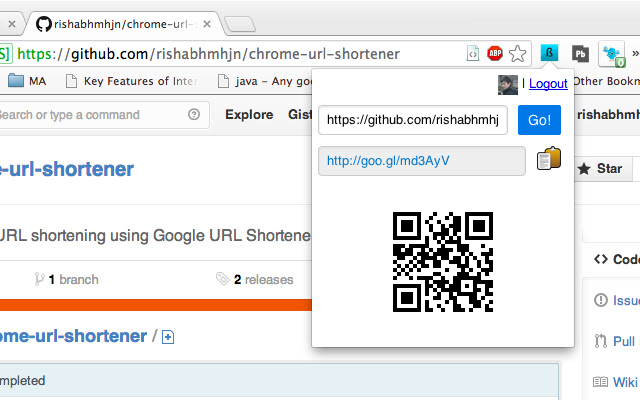The width and height of the screenshot is (640, 400).
Task: Click the rishabhmhjn username link
Action: pyautogui.click(x=608, y=115)
